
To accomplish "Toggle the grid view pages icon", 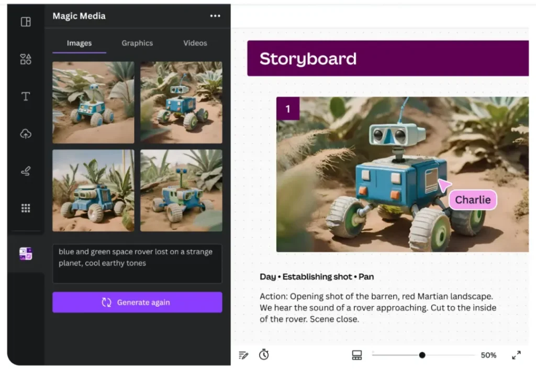I will [357, 355].
